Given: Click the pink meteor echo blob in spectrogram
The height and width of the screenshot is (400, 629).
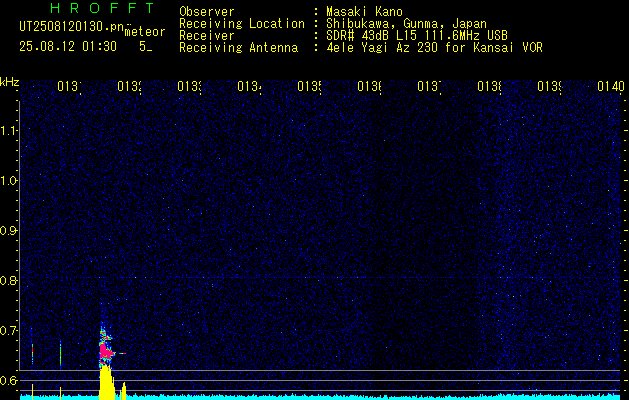Looking at the screenshot, I should click(x=106, y=350).
